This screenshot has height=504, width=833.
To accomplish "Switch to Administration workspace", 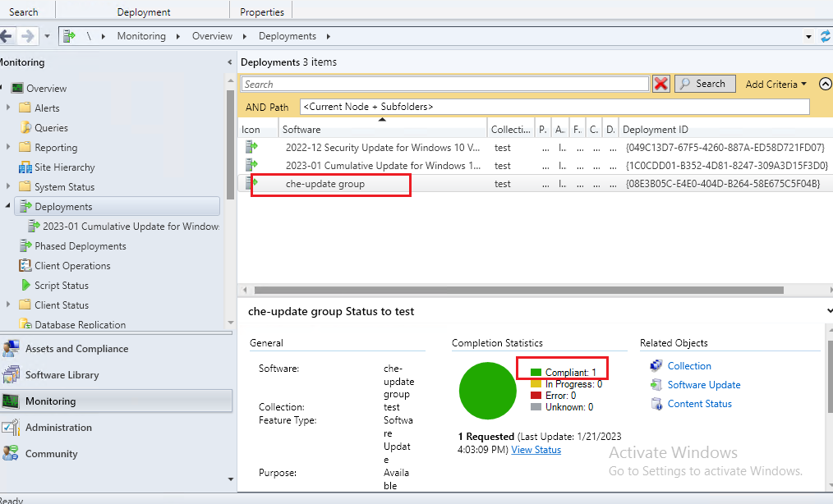I will [x=117, y=428].
